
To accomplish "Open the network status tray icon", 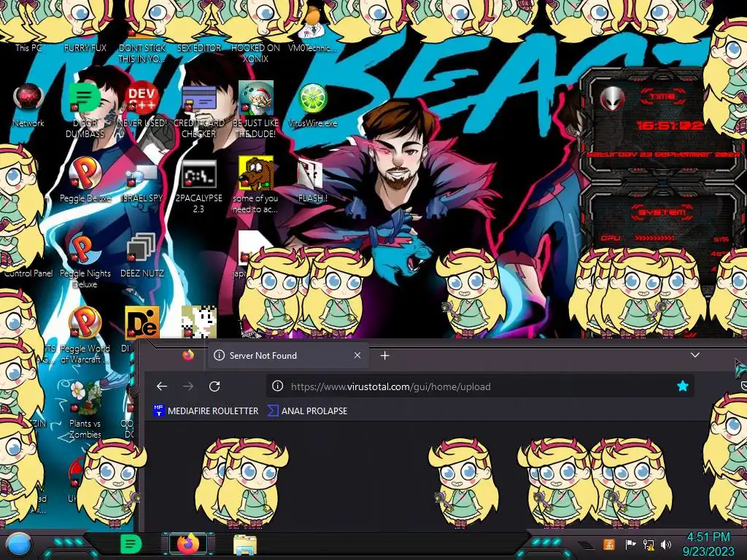I will click(x=649, y=545).
